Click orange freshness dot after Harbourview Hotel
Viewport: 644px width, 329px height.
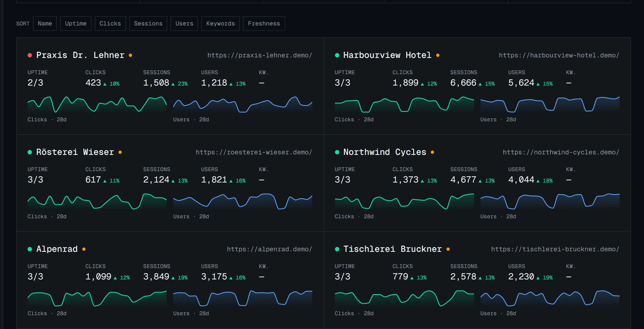click(x=438, y=55)
